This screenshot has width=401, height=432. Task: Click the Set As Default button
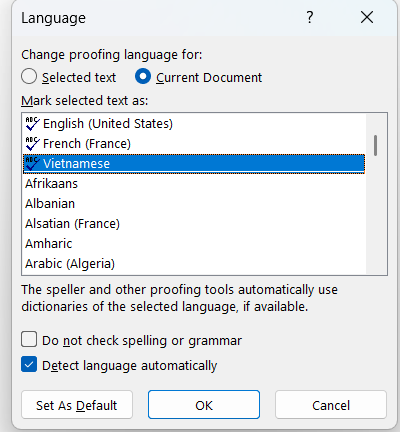point(77,405)
